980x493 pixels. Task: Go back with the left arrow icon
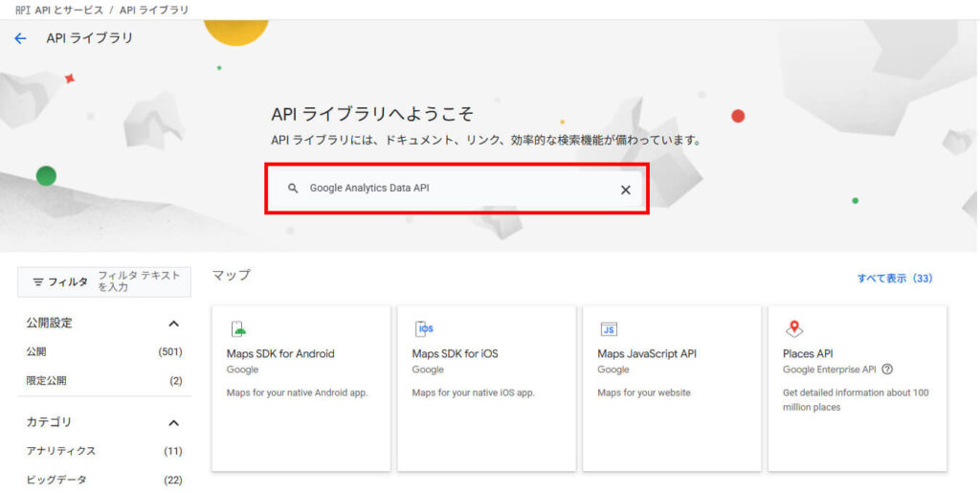[21, 38]
